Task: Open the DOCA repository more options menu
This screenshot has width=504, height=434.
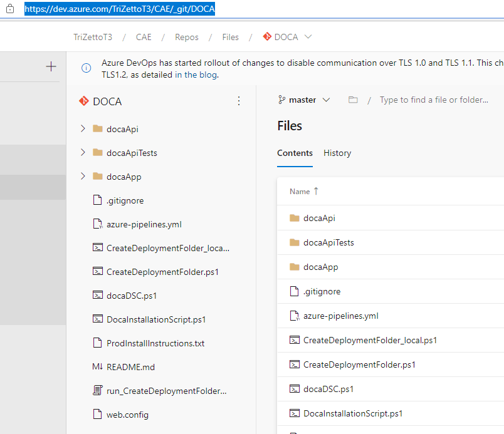Action: (x=238, y=101)
